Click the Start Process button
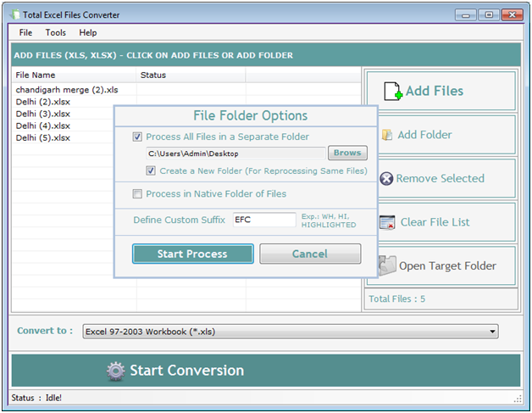Image resolution: width=532 pixels, height=413 pixels. pyautogui.click(x=192, y=254)
